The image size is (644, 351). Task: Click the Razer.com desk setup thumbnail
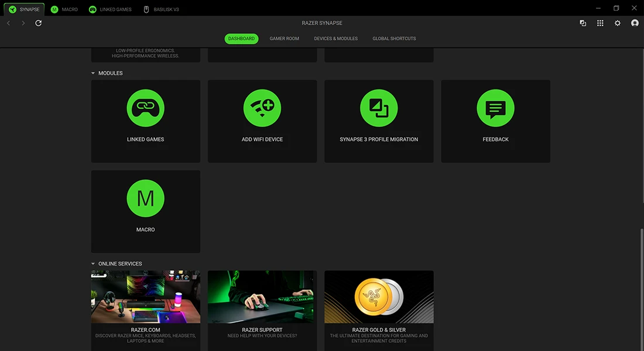click(x=145, y=297)
